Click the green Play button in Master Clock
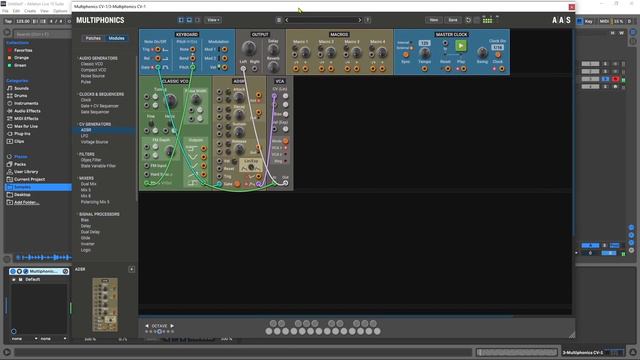The image size is (640, 360). [460, 46]
